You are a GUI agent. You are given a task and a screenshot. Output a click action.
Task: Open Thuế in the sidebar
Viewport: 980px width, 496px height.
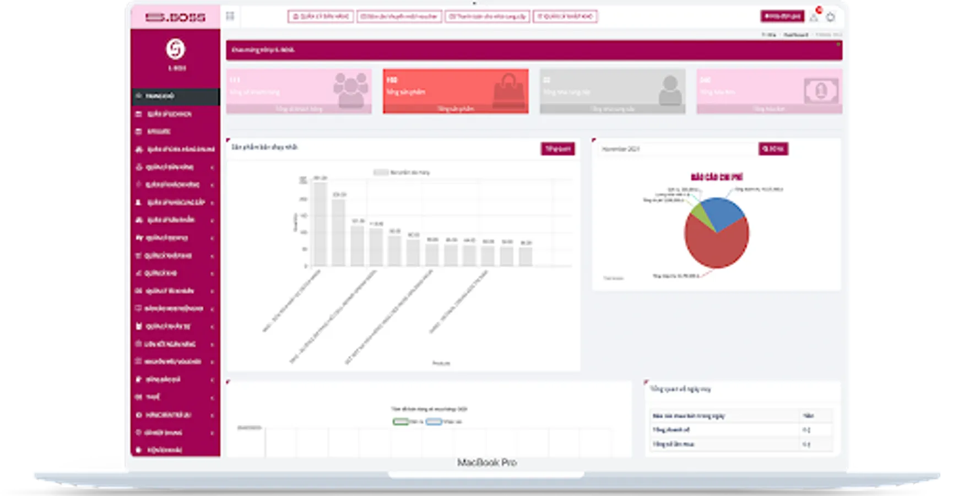[x=175, y=397]
